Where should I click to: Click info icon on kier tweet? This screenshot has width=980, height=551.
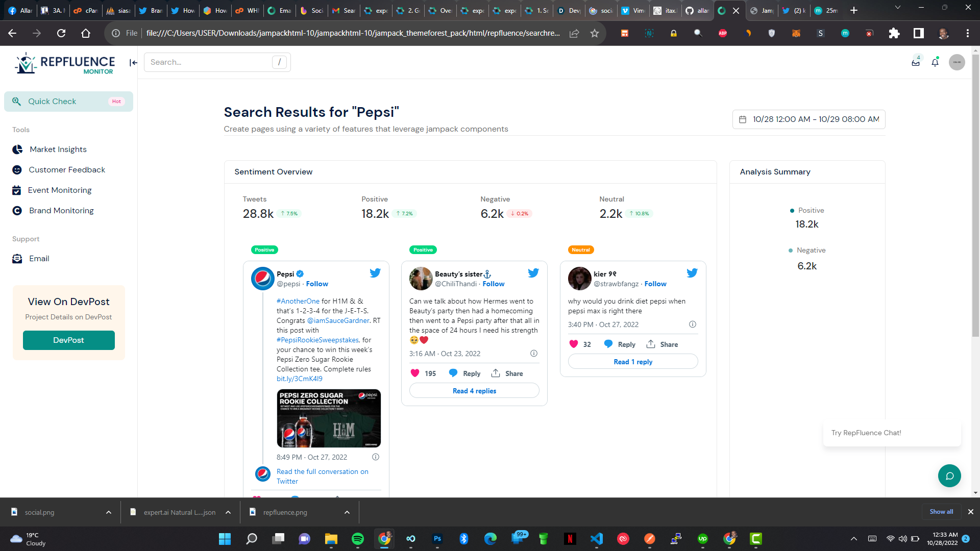point(692,324)
